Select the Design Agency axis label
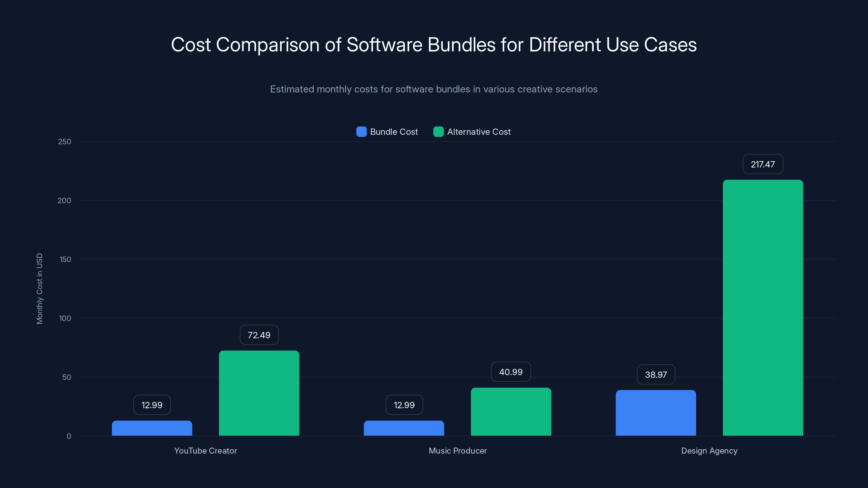Image resolution: width=868 pixels, height=488 pixels. tap(709, 451)
